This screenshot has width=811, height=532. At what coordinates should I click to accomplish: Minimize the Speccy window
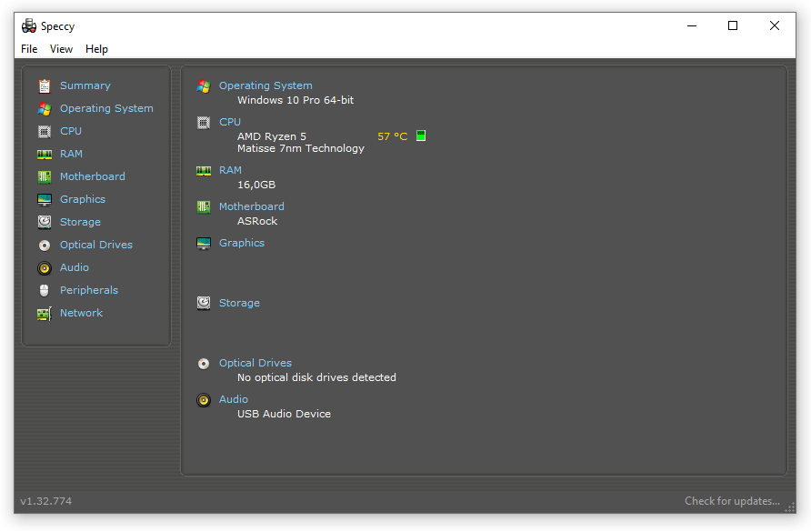[692, 25]
